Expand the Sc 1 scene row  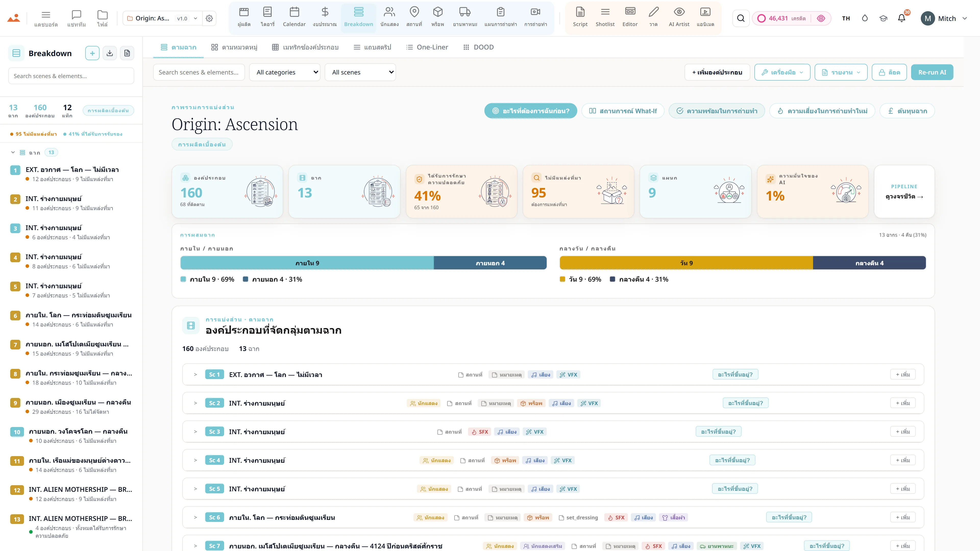[195, 374]
